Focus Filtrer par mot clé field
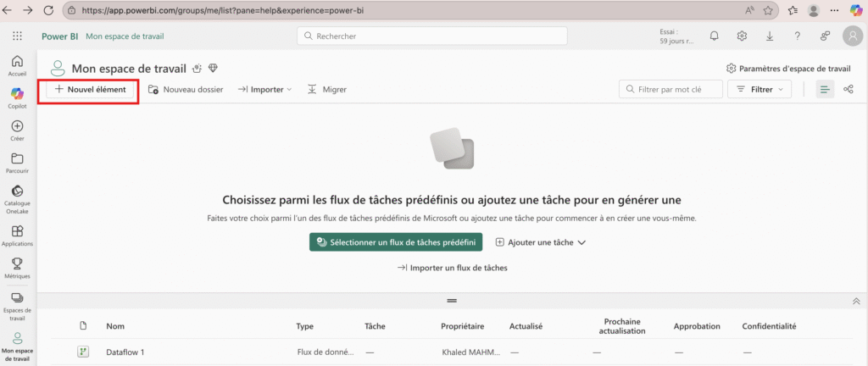868x366 pixels. click(671, 89)
